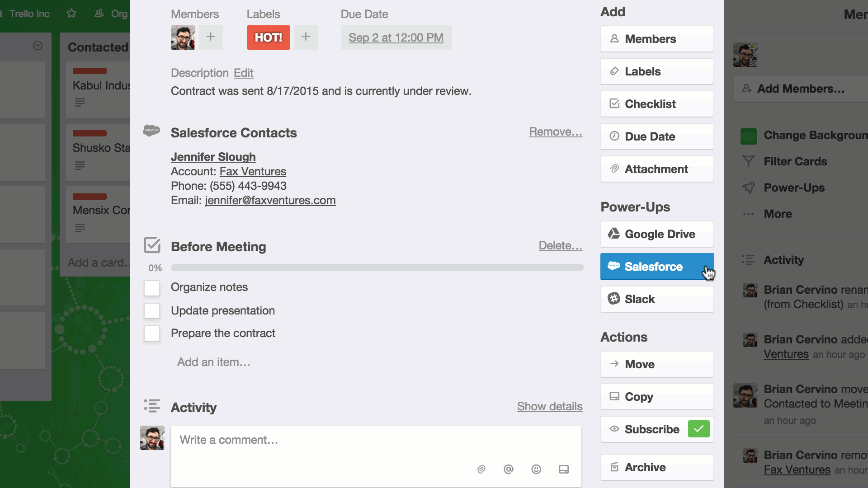Move the card with the Move action
Viewport: 868px width, 488px height.
[657, 364]
